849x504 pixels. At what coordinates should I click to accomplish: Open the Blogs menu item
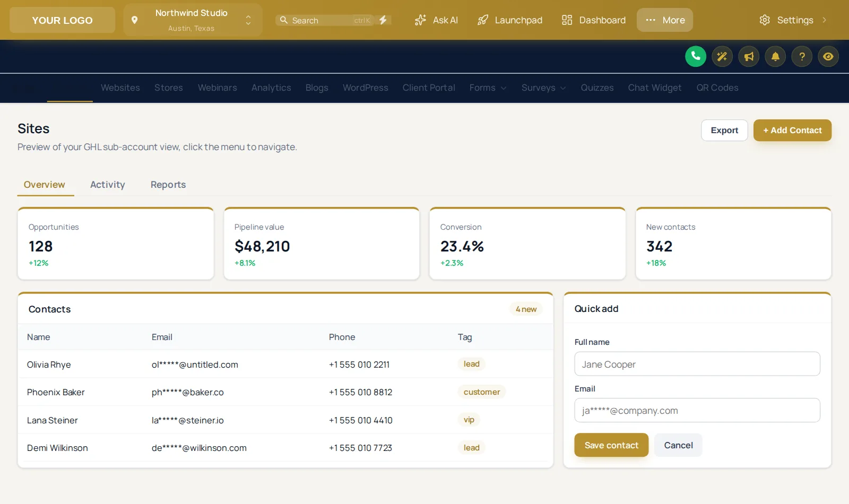click(x=317, y=88)
